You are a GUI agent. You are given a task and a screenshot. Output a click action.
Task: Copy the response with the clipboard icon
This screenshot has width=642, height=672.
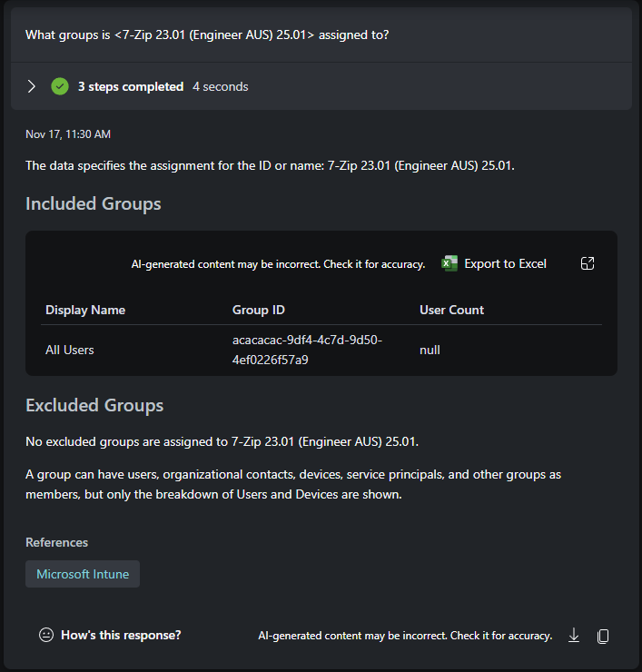pos(603,636)
